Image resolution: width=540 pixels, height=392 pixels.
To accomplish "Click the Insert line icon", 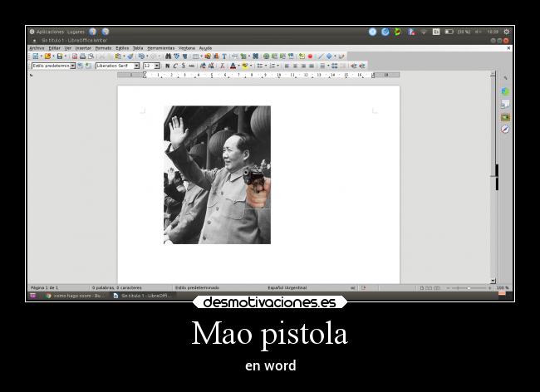I will pos(321,56).
